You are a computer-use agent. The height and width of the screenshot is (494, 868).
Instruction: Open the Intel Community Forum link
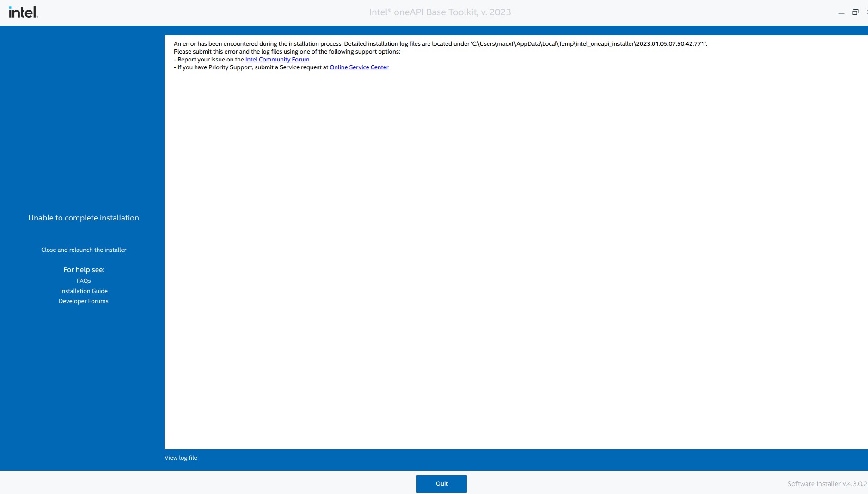point(277,60)
